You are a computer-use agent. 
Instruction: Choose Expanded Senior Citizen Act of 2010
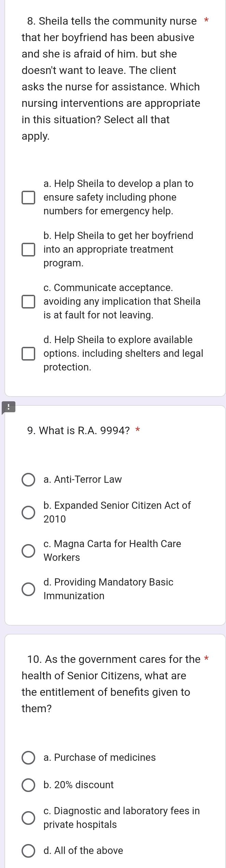[x=28, y=513]
